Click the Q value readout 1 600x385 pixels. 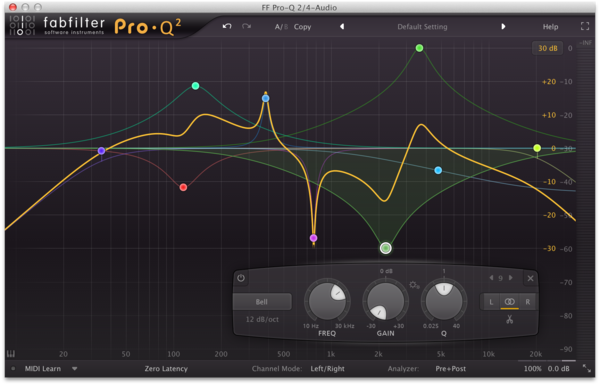coord(444,271)
